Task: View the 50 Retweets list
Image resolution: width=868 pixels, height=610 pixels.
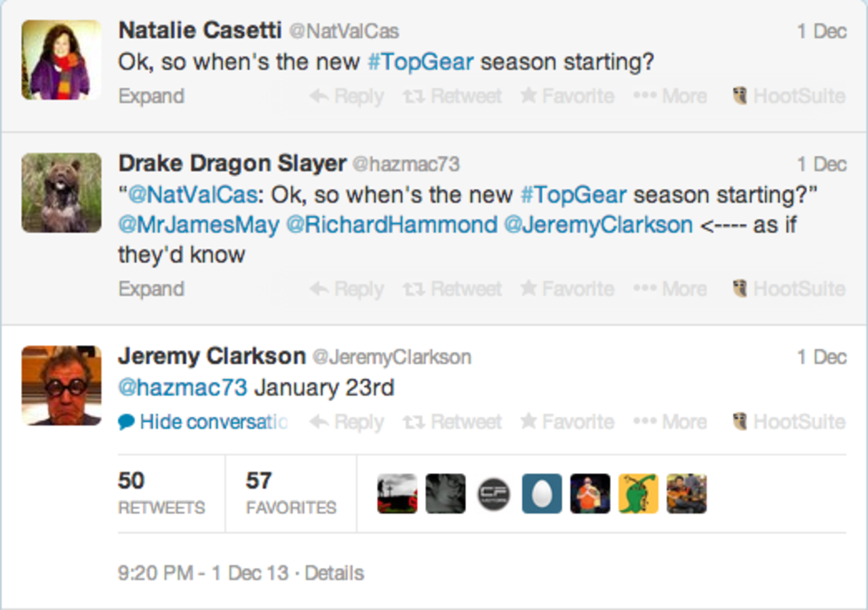Action: 161,493
